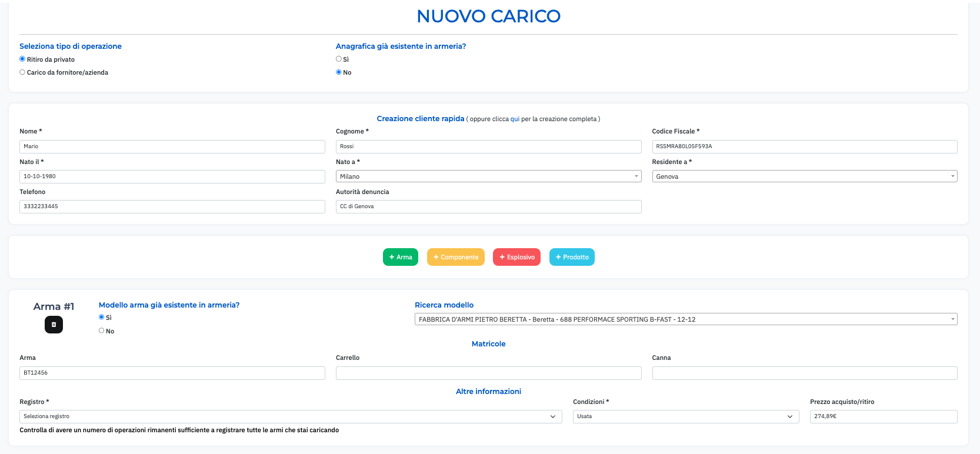Image resolution: width=980 pixels, height=454 pixels.
Task: Open the Condizioni dropdown
Action: click(x=685, y=416)
